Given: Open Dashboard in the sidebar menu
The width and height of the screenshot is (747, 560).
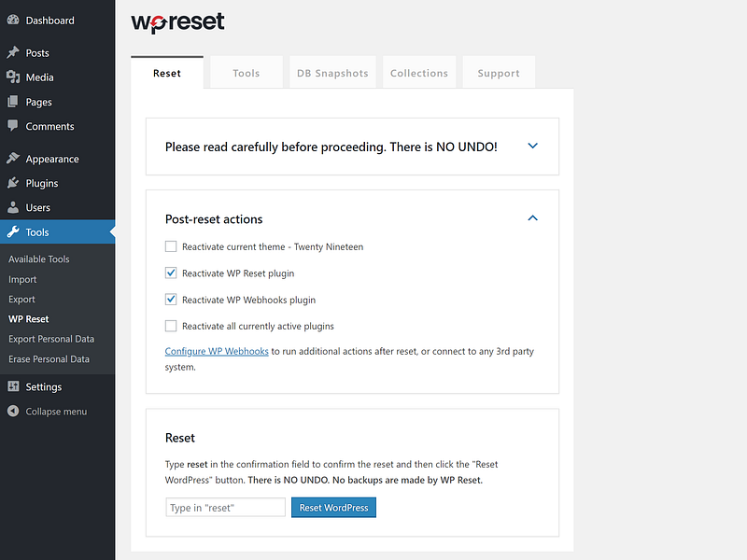Looking at the screenshot, I should pos(57,20).
